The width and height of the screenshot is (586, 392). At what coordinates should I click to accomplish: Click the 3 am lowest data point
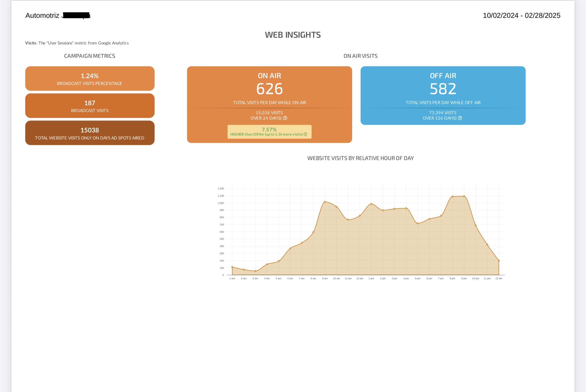[x=255, y=271]
